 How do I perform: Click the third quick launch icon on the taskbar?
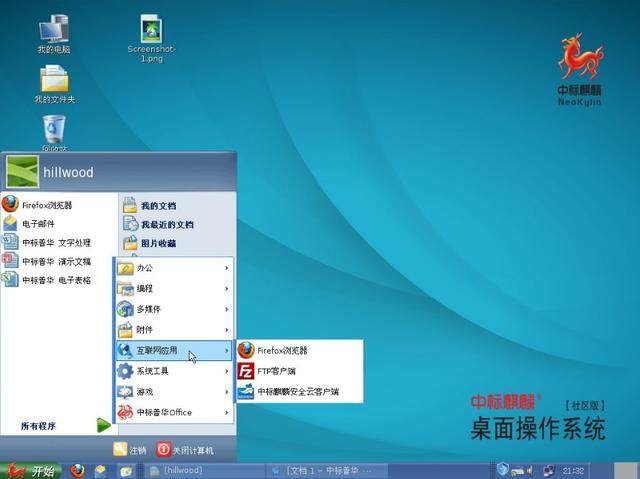[126, 471]
